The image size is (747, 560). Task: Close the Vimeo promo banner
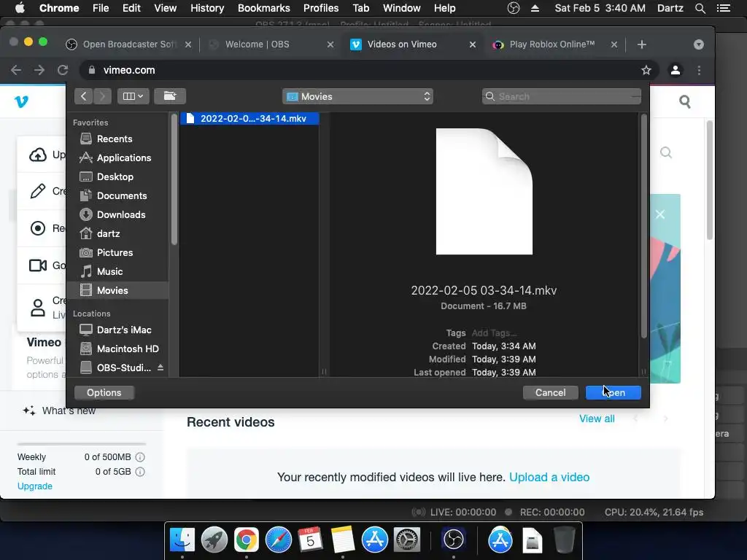659,214
